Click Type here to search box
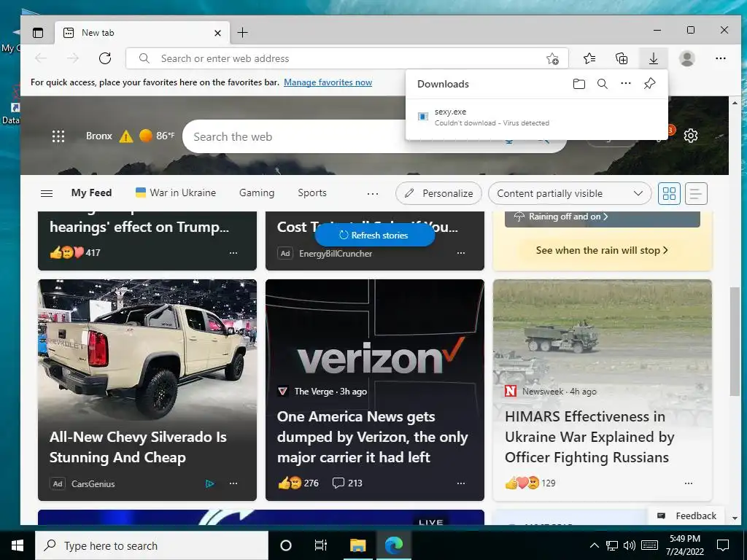 [x=152, y=545]
